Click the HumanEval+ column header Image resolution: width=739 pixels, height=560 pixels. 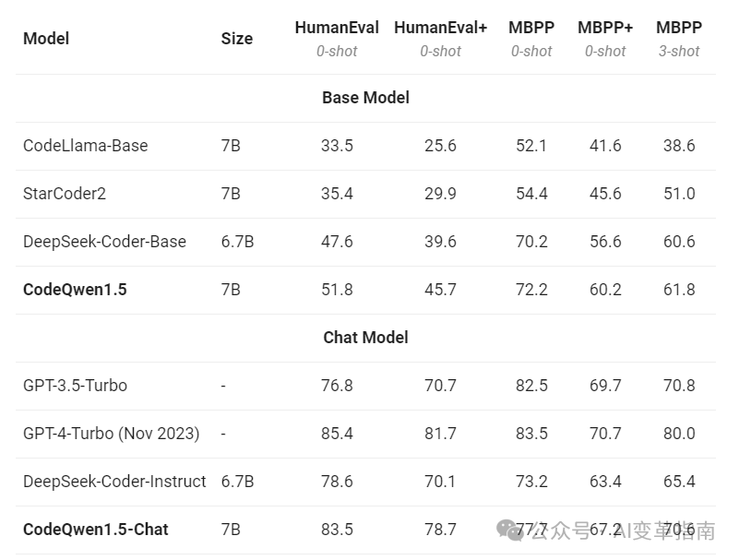point(440,28)
